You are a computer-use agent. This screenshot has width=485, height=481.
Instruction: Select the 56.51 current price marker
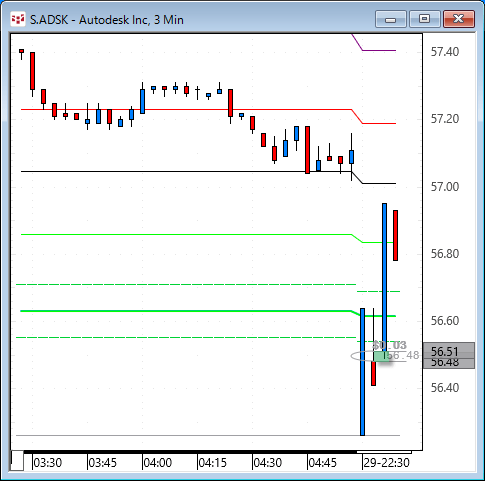(449, 351)
